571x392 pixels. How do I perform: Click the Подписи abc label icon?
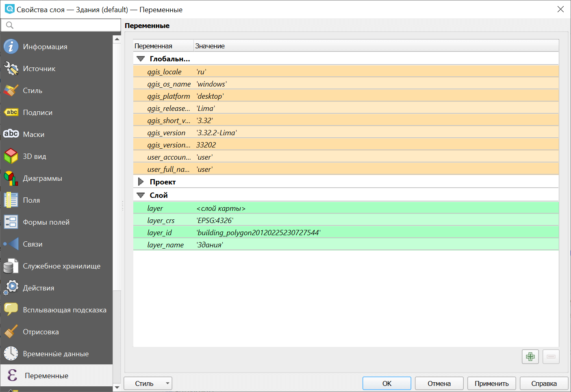[11, 112]
